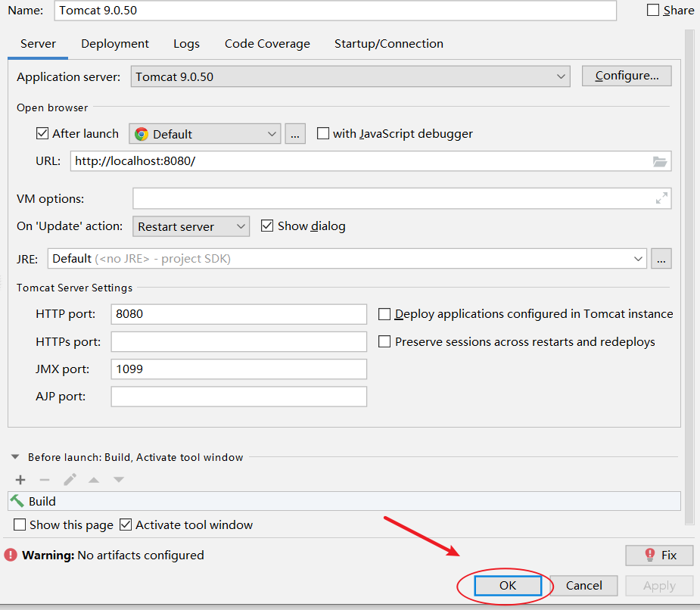
Task: Click the HTTPs port field
Action: pos(239,341)
